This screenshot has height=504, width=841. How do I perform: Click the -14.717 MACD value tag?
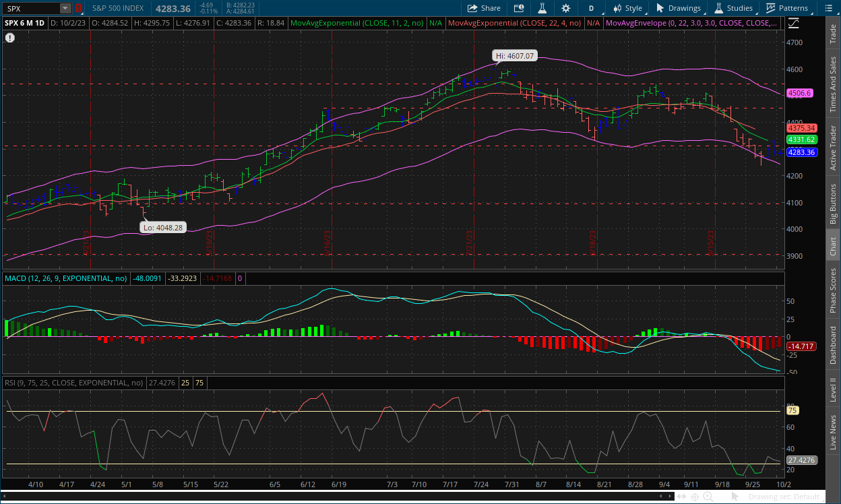[801, 346]
